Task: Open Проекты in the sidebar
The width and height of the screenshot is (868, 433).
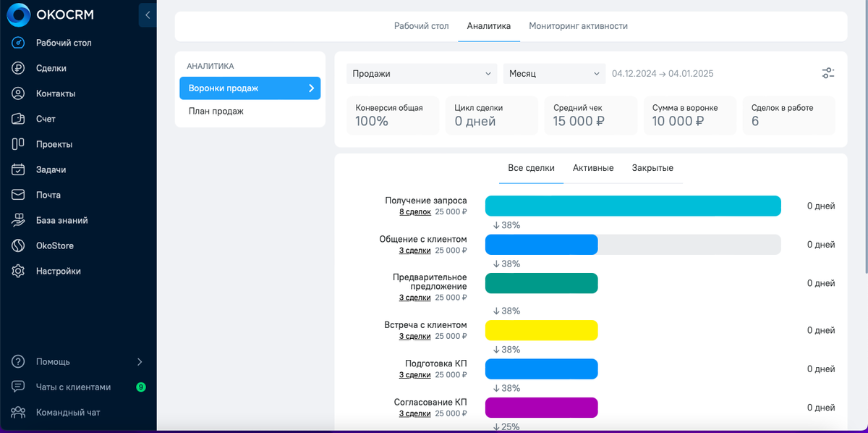Action: (x=54, y=144)
